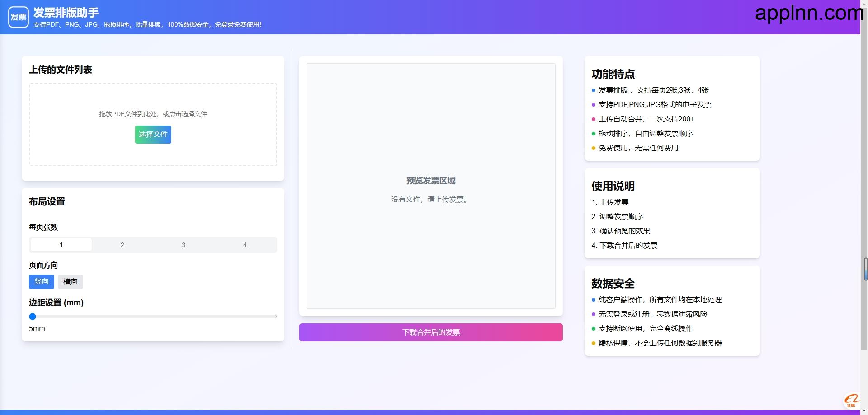Click the blue bullet beside 发票排版 feature
The width and height of the screenshot is (868, 415).
coord(594,90)
